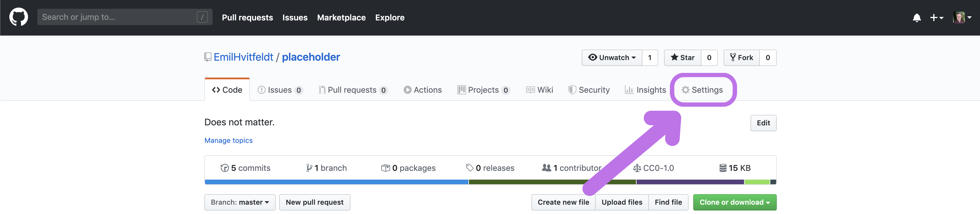Open the user avatar profile menu

point(962,17)
